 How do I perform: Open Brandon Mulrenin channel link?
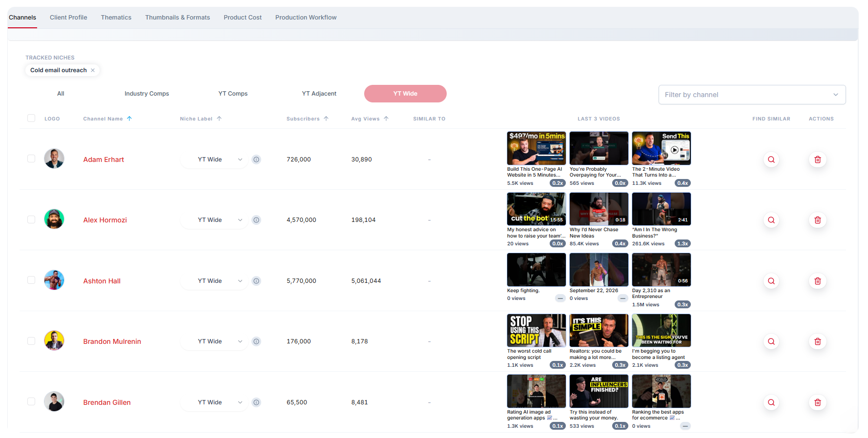coord(112,341)
